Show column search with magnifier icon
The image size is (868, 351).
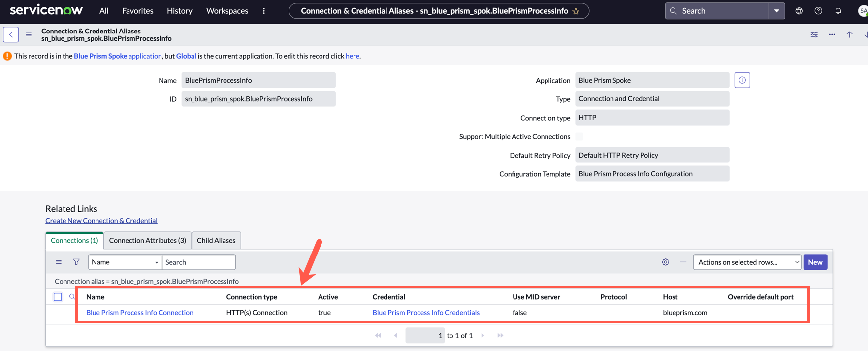pos(72,297)
